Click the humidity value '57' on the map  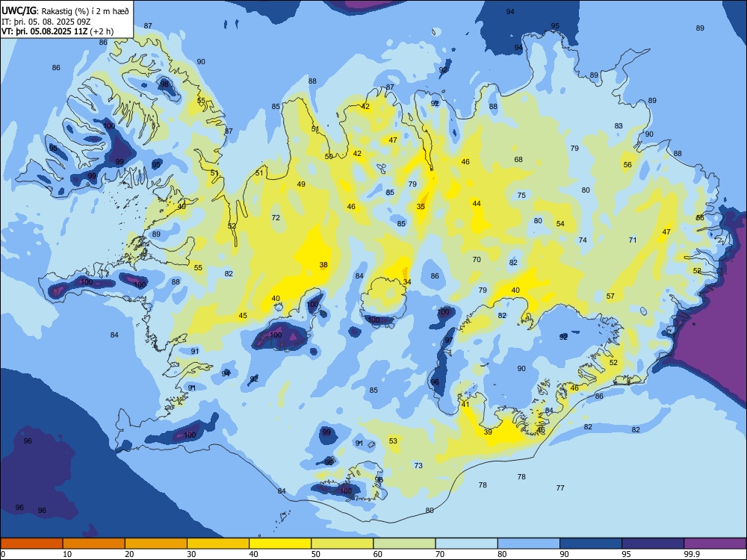[610, 296]
